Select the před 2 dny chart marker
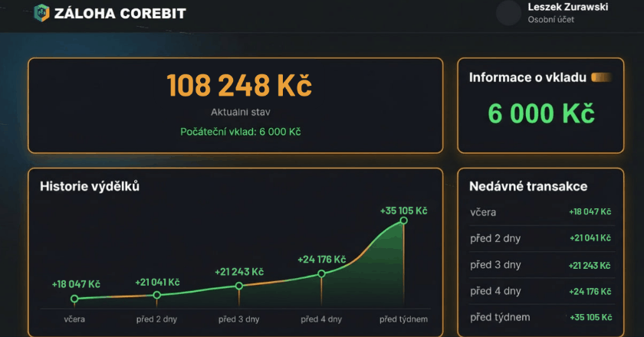 click(157, 295)
